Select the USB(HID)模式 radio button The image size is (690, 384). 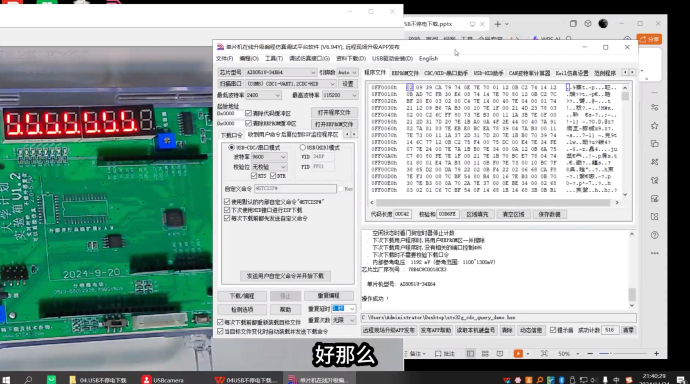(x=302, y=147)
